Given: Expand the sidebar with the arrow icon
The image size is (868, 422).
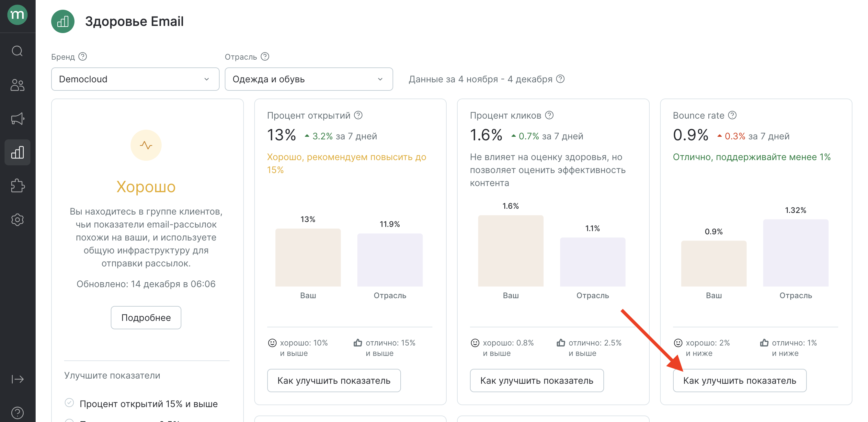Looking at the screenshot, I should [x=17, y=379].
